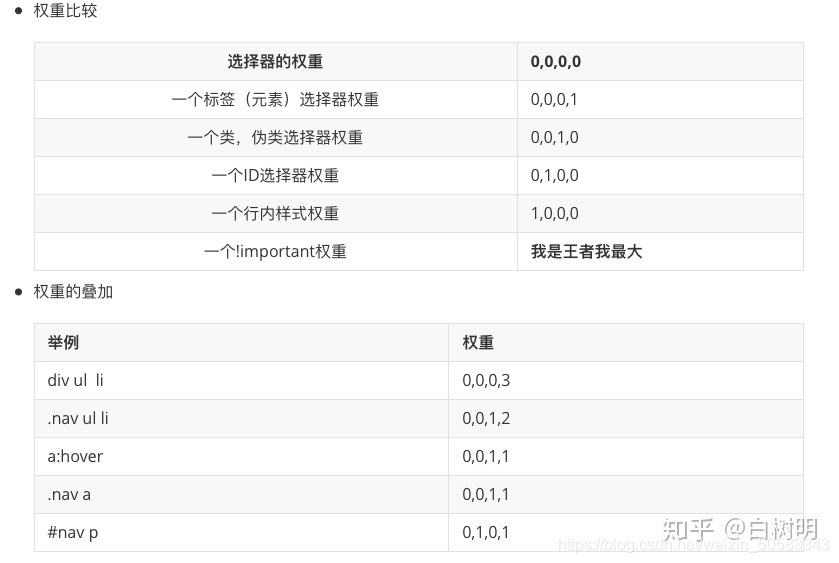This screenshot has height=563, width=839.
Task: Click the 权重 column header in the second table
Action: (626, 343)
